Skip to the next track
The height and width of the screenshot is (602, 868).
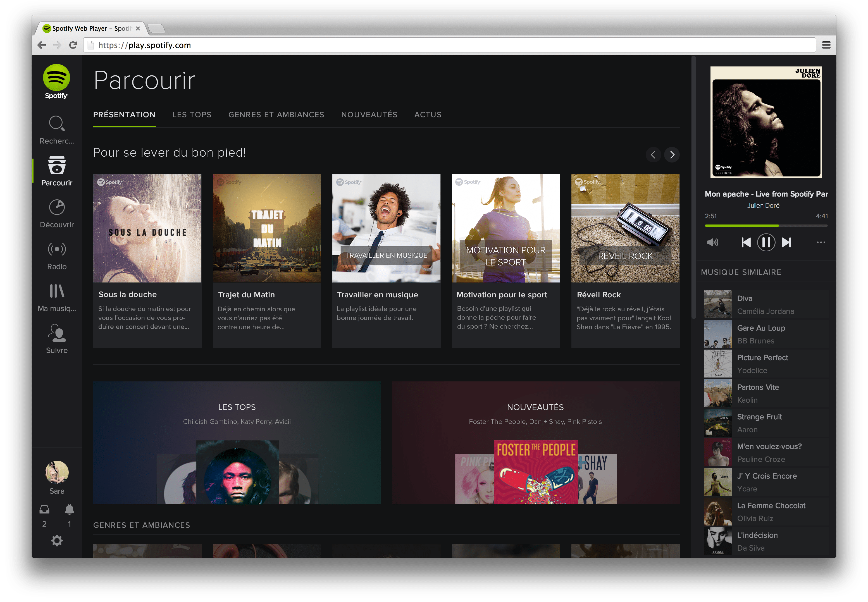pyautogui.click(x=786, y=242)
